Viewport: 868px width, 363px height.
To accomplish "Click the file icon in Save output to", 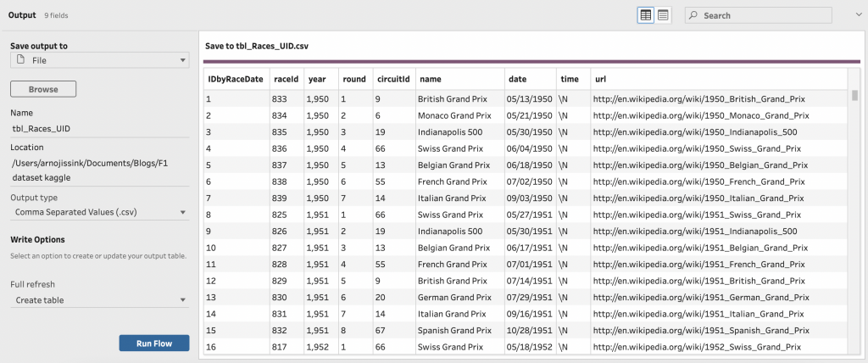I will tap(19, 60).
